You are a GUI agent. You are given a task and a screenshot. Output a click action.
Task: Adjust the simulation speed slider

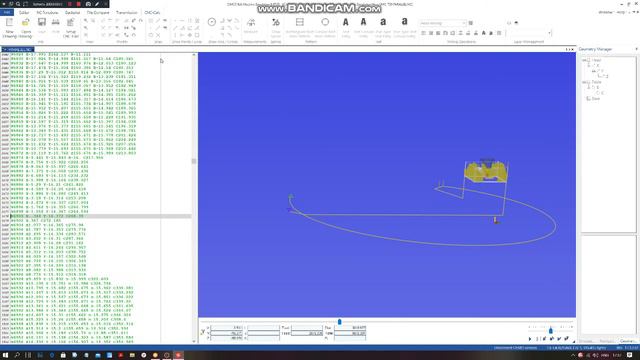click(551, 330)
